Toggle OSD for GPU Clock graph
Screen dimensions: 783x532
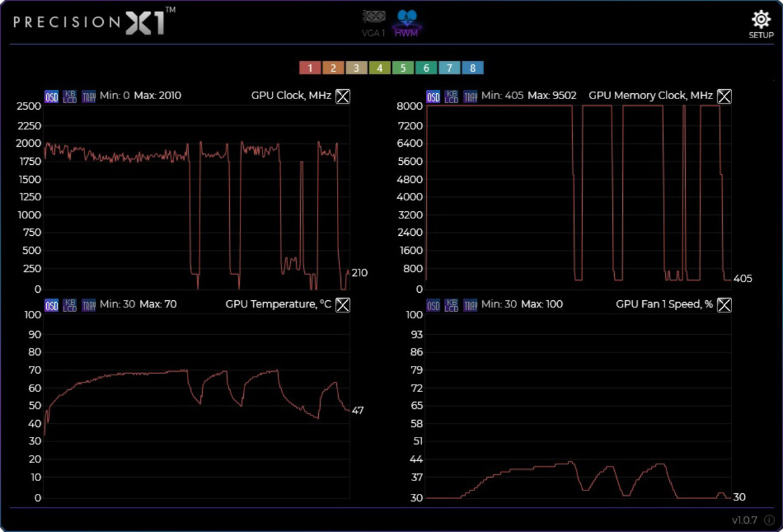click(52, 96)
